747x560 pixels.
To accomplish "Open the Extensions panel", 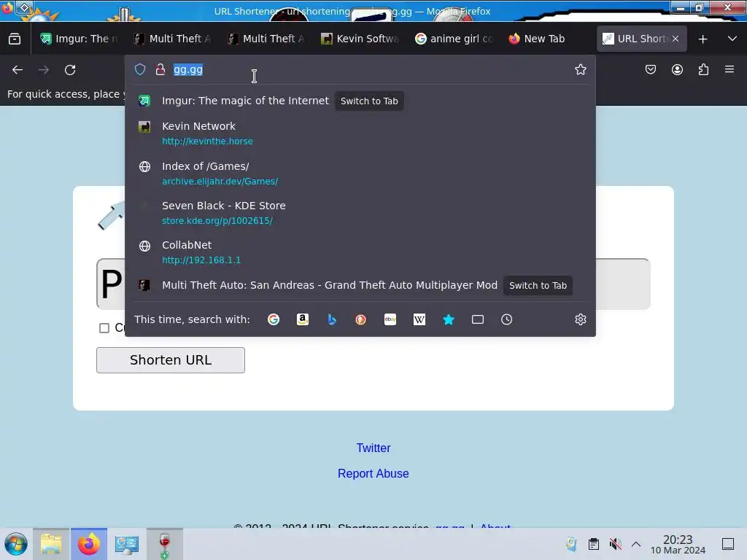I will [703, 69].
